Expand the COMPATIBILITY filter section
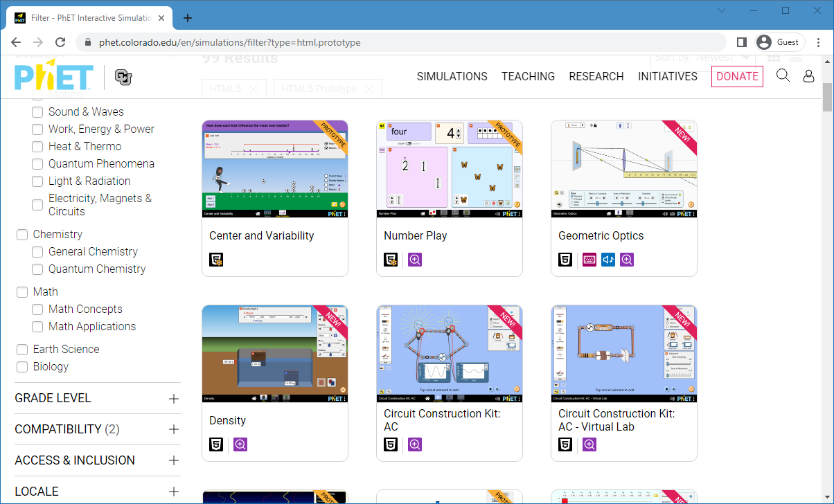The image size is (834, 504). tap(173, 429)
